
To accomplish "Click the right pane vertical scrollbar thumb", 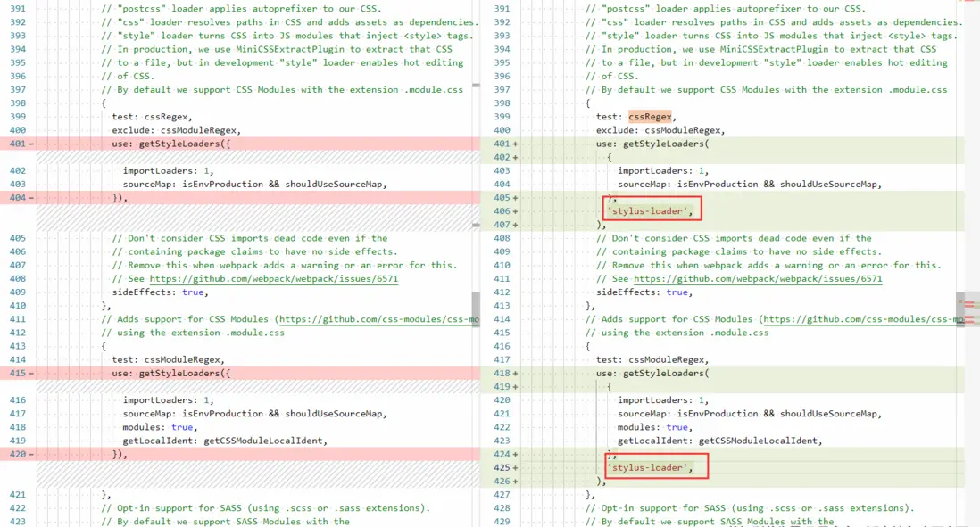I will (x=960, y=309).
